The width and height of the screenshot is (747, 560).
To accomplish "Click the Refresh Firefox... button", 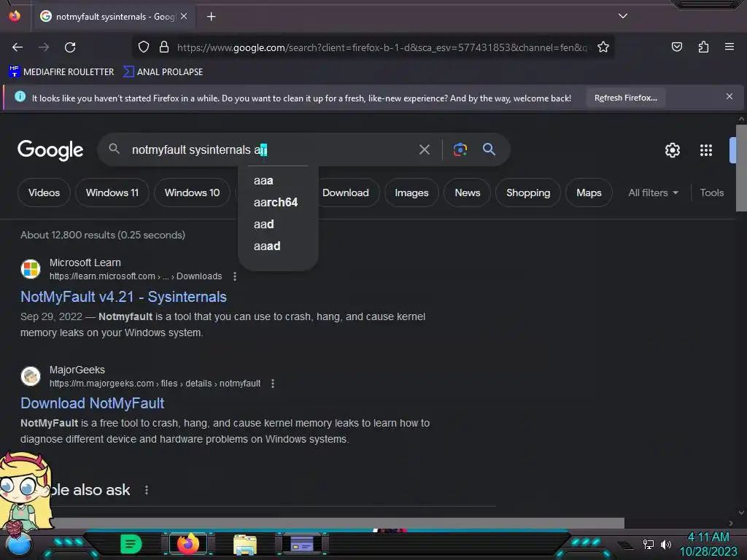I will click(625, 98).
